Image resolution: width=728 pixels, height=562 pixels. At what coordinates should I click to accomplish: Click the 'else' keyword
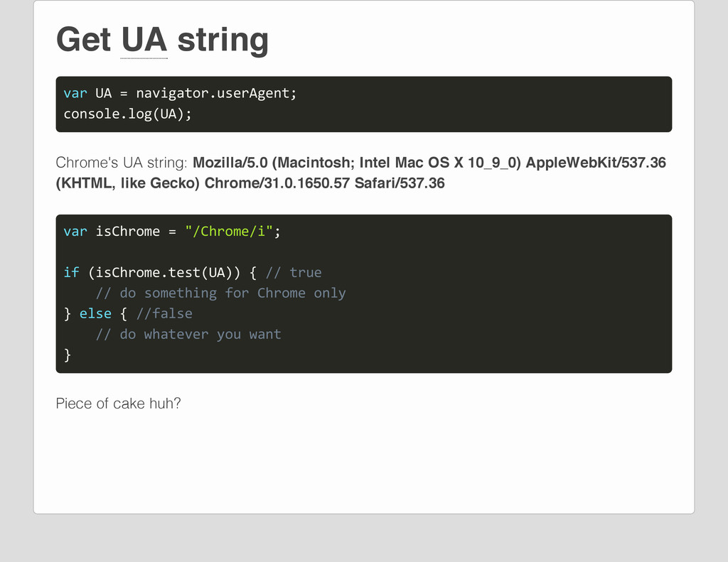pyautogui.click(x=95, y=314)
